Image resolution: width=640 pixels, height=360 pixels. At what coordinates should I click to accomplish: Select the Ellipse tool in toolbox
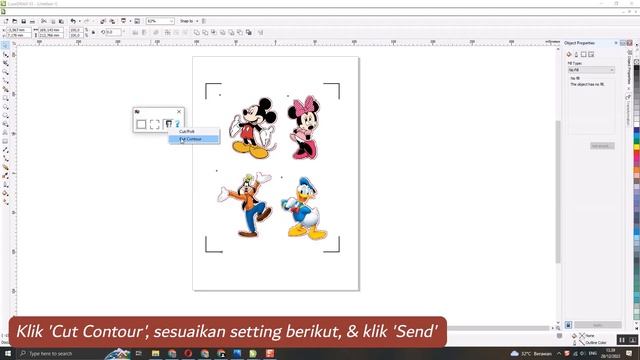click(5, 107)
